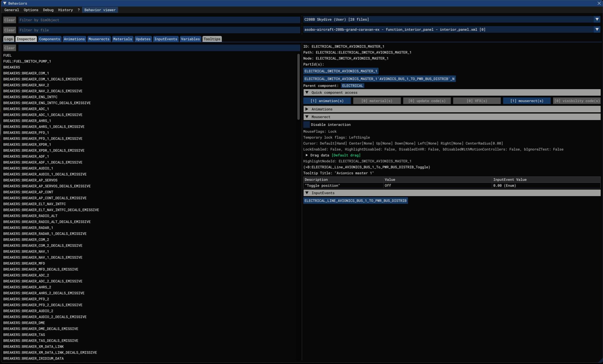Switch to the Tooltips tab

(212, 39)
